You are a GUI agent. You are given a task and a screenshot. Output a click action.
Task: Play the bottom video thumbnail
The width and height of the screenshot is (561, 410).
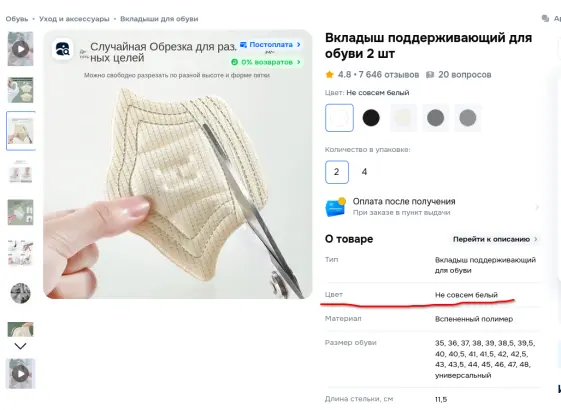pyautogui.click(x=20, y=374)
